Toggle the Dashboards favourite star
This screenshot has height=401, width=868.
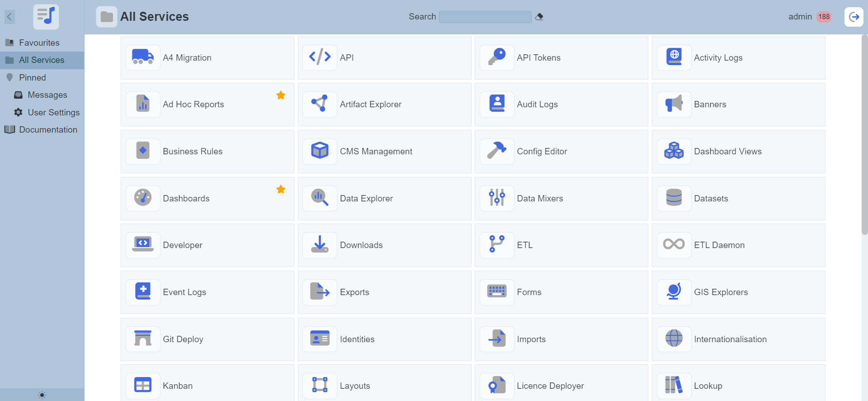click(x=281, y=189)
